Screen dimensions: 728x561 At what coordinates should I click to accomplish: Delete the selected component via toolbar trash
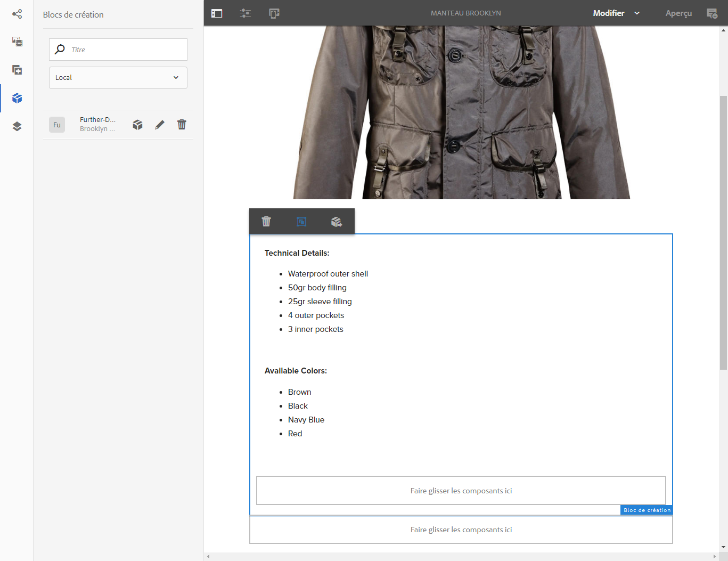tap(266, 222)
